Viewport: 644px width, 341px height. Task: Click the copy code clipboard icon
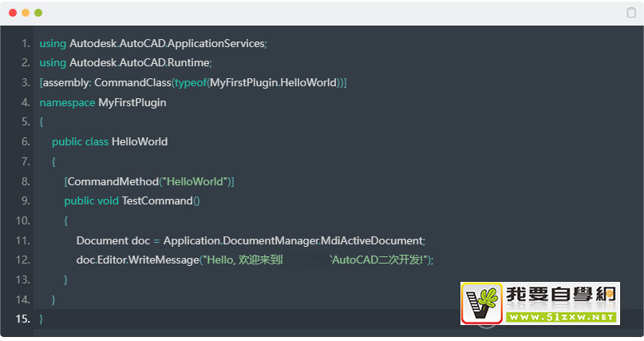[x=631, y=13]
